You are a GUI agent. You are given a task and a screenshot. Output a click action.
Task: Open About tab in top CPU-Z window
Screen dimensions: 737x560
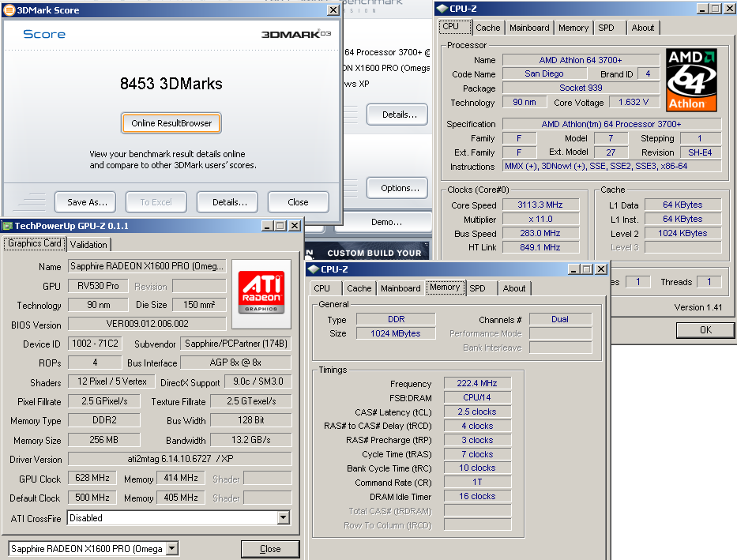pyautogui.click(x=642, y=28)
